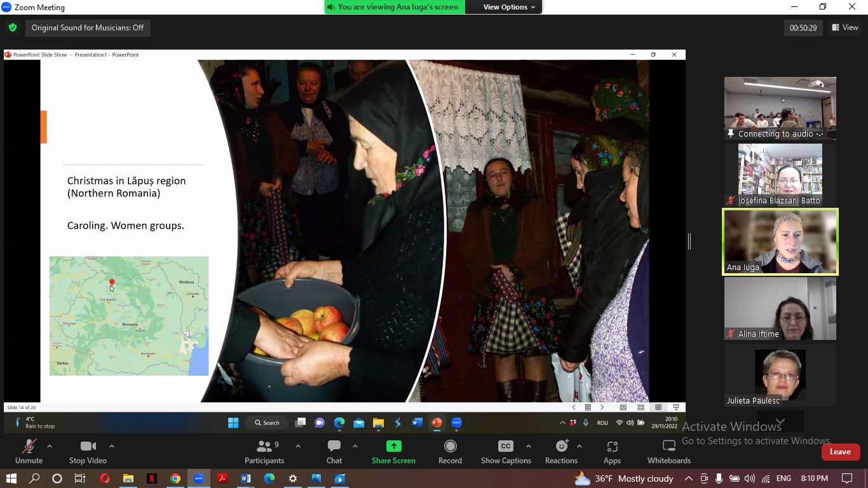The width and height of the screenshot is (868, 488).
Task: Click the Search box in shared screen taskbar
Action: click(267, 423)
